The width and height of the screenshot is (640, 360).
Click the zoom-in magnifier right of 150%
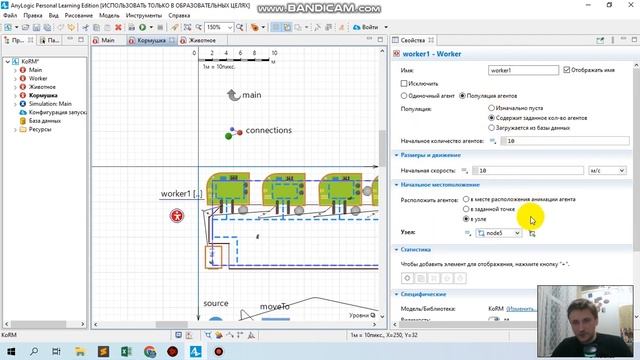pos(240,27)
